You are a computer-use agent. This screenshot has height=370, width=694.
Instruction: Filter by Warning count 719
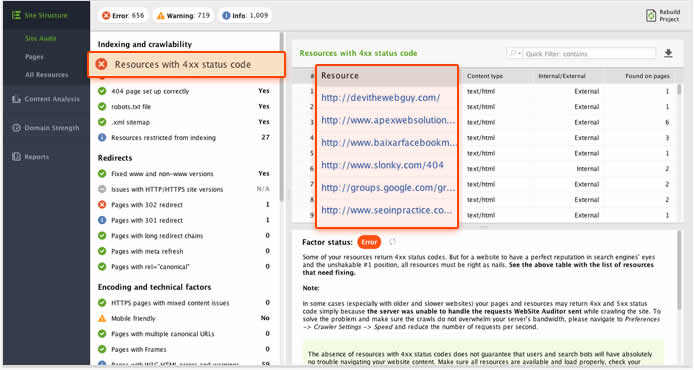point(183,15)
